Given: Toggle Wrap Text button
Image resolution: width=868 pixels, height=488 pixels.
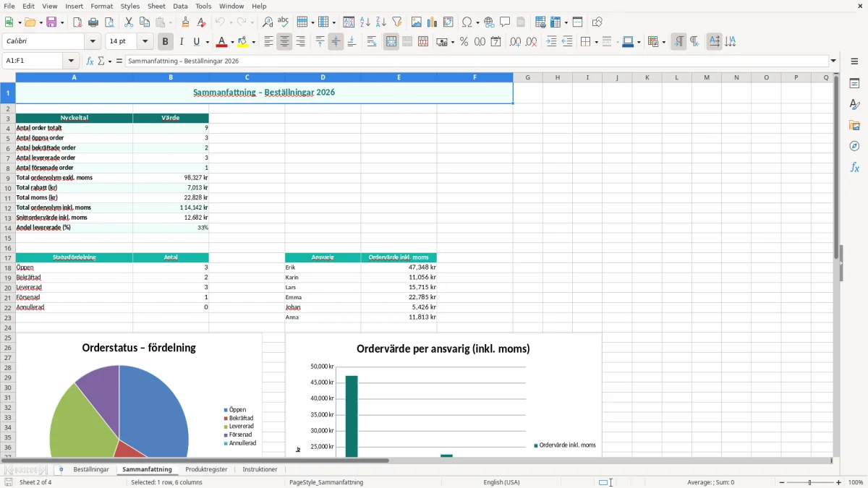Looking at the screenshot, I should pos(372,42).
